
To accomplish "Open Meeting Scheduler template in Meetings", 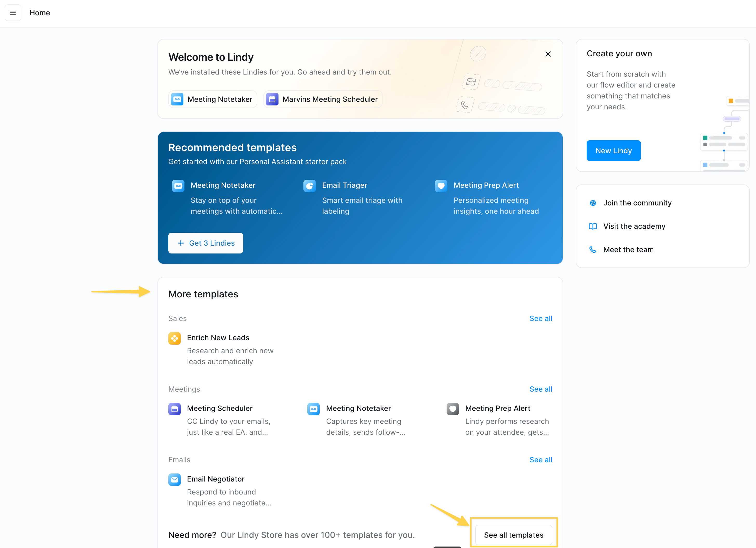I will click(220, 408).
